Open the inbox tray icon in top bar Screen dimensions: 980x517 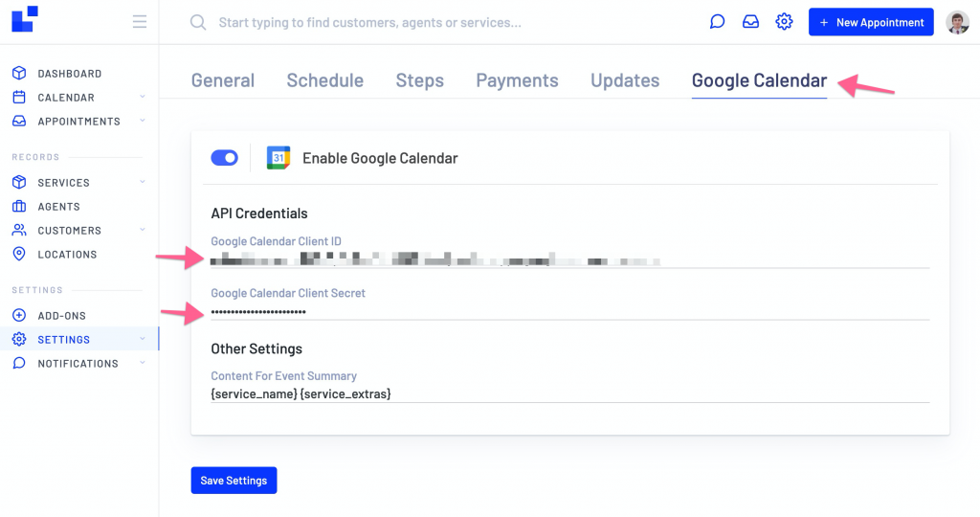click(x=750, y=22)
